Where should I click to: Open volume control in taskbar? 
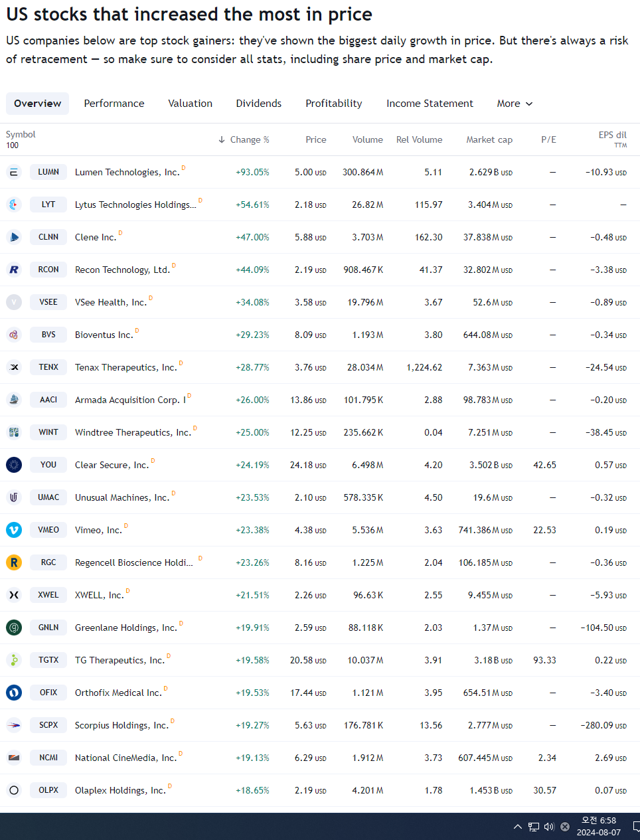point(549,827)
